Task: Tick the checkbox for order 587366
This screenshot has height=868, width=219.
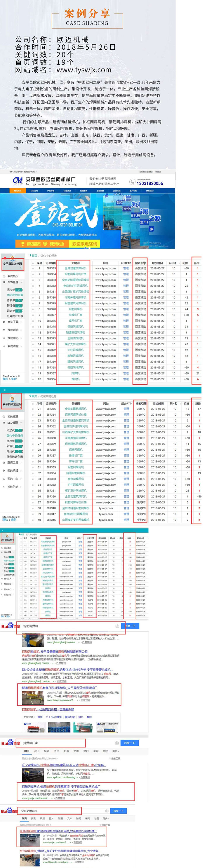Action: (x=33, y=379)
